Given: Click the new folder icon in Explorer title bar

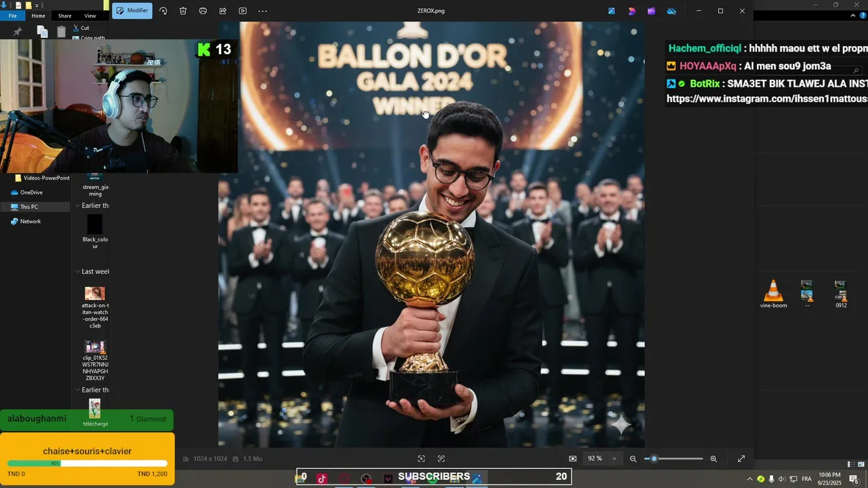Looking at the screenshot, I should 29,5.
